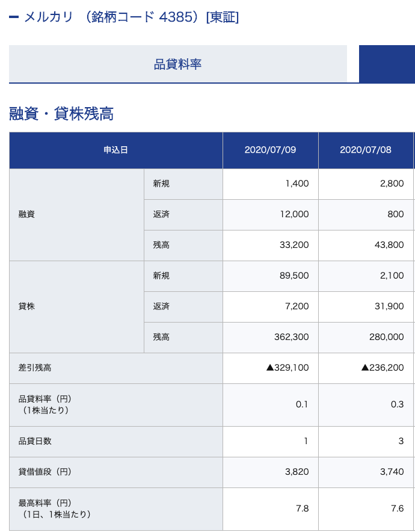
Task: Click the 残高 label under 貸株
Action: [x=161, y=337]
